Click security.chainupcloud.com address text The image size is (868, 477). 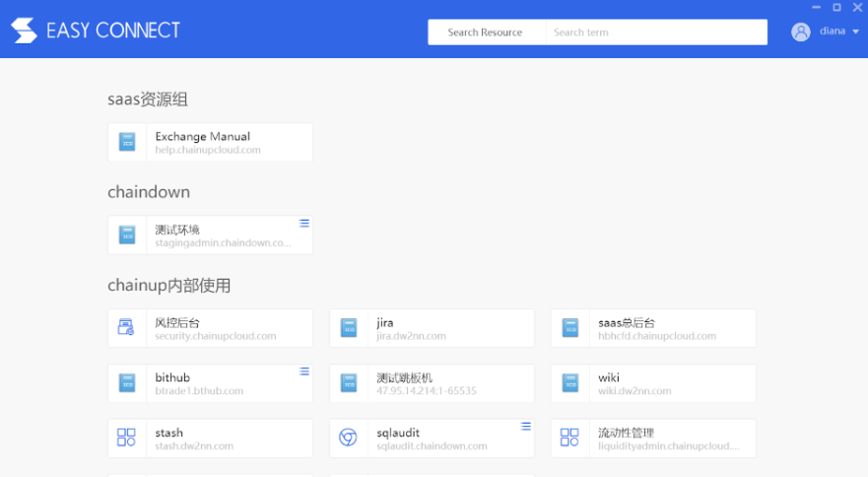(216, 336)
